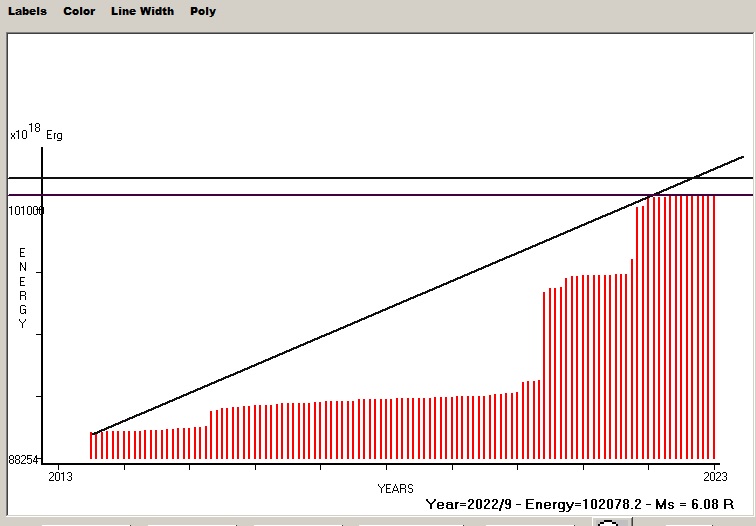
Task: Click the x10^18 Erg unit label
Action: click(36, 133)
